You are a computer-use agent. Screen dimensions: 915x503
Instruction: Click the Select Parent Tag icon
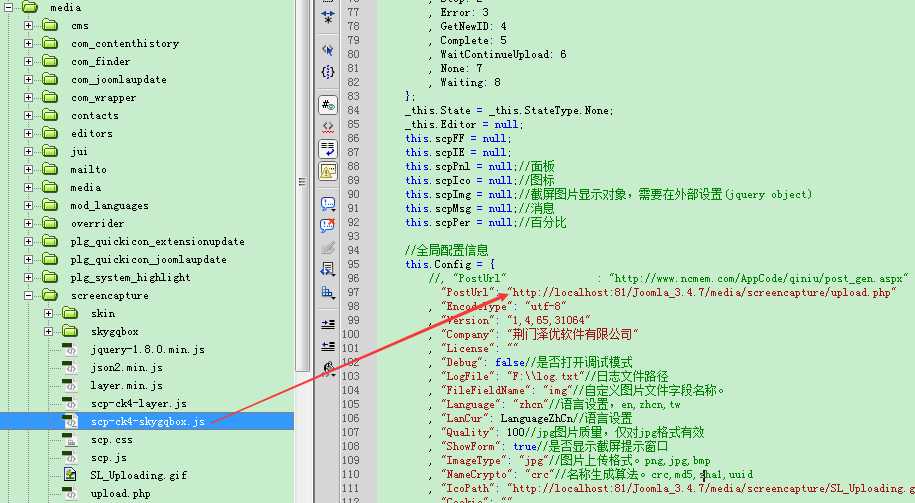pyautogui.click(x=328, y=50)
